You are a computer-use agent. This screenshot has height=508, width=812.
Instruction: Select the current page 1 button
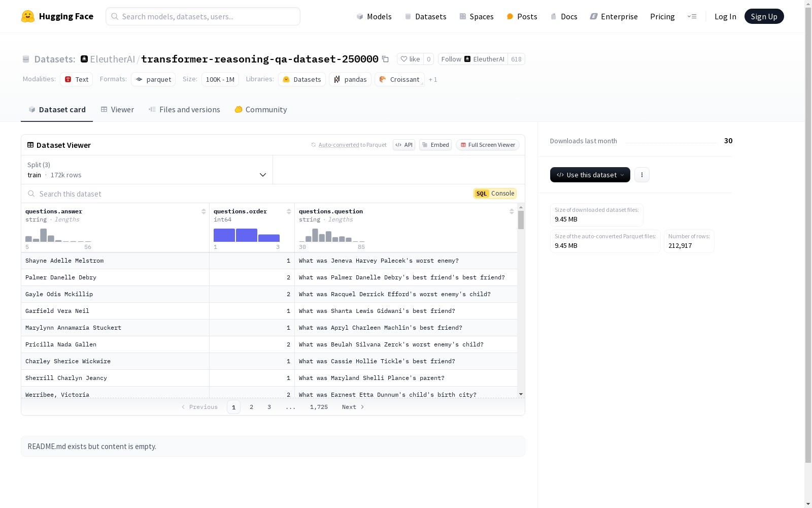233,407
